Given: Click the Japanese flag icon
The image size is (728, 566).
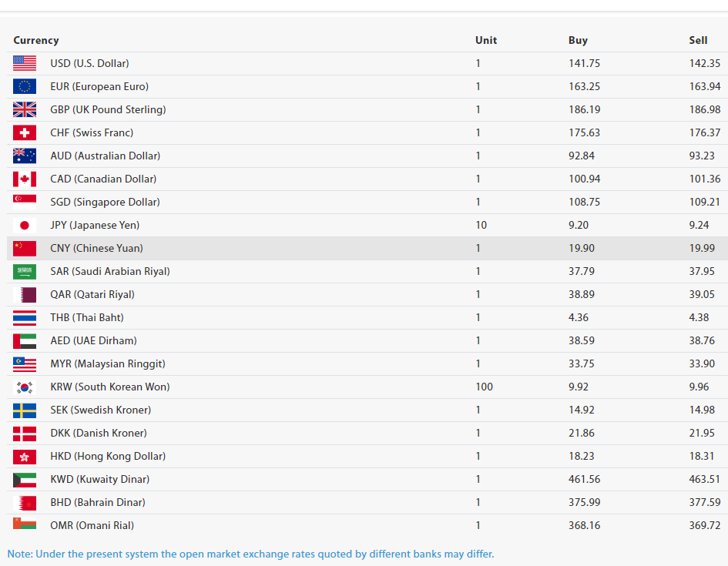Looking at the screenshot, I should (x=25, y=225).
